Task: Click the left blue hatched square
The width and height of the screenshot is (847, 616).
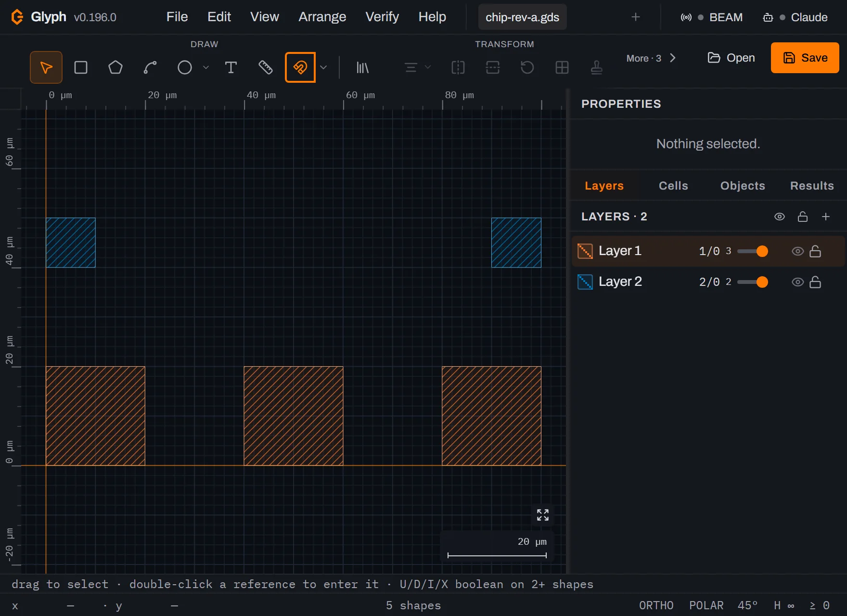Action: coord(71,243)
